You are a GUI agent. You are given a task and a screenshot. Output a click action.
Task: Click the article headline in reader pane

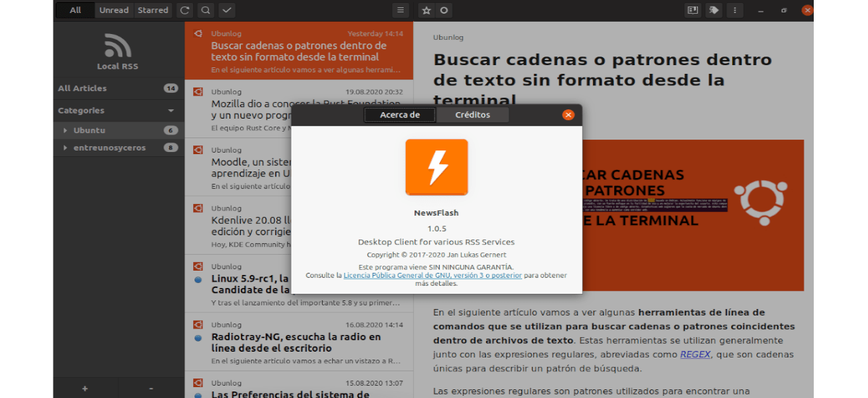[603, 80]
